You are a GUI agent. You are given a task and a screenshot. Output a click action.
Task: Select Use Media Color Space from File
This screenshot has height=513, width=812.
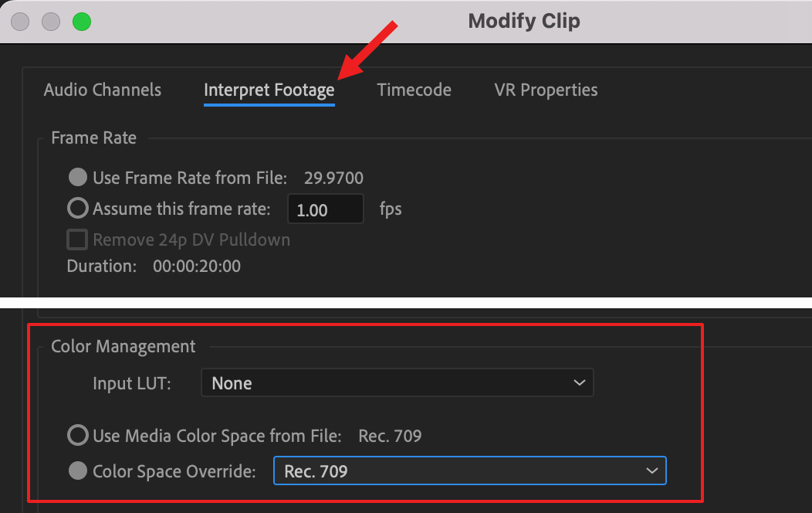tap(78, 436)
